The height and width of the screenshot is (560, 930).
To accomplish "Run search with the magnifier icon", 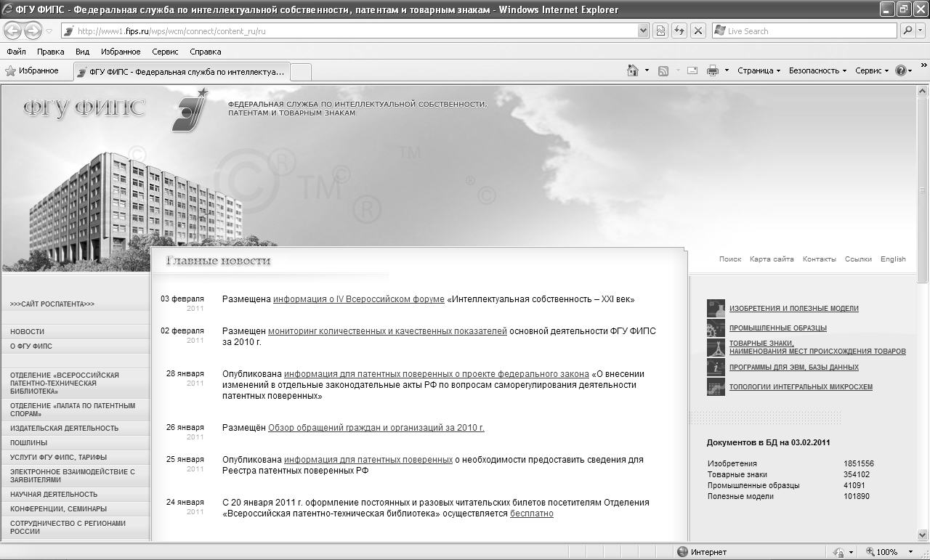I will [907, 31].
